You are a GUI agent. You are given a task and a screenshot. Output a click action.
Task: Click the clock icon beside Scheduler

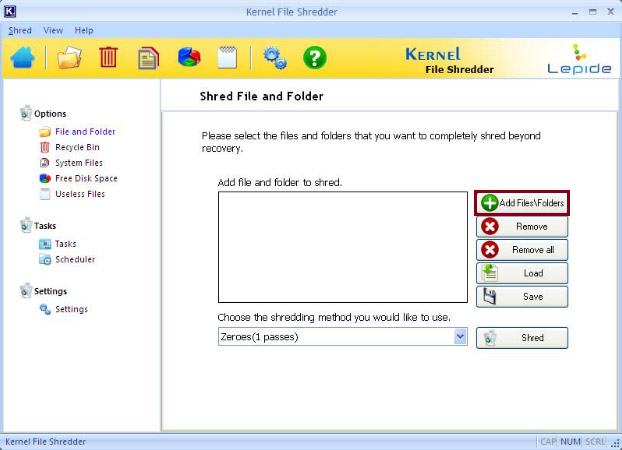pyautogui.click(x=45, y=260)
